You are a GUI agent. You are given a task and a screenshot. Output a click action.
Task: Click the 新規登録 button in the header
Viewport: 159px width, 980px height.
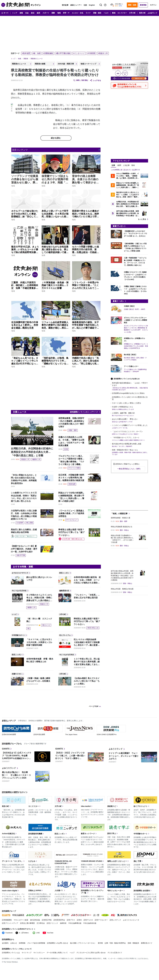143,5
